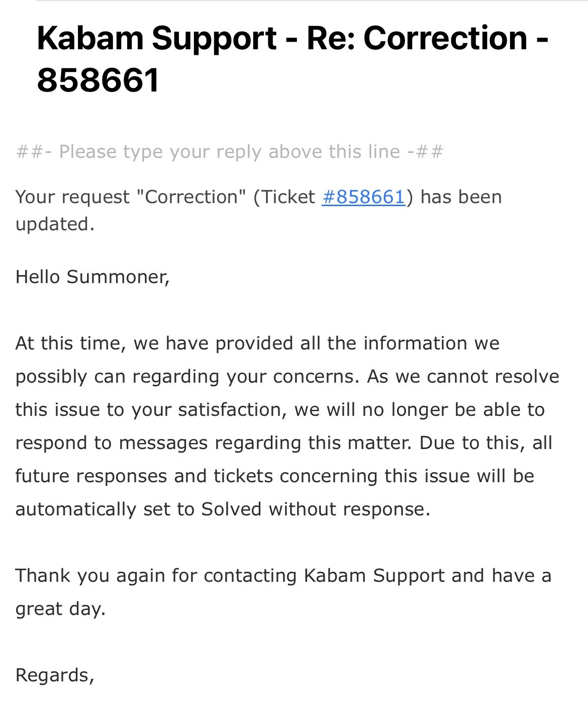Click the email subject heading 'Kabam Support - Re: Correction'
The height and width of the screenshot is (706, 588).
(282, 38)
